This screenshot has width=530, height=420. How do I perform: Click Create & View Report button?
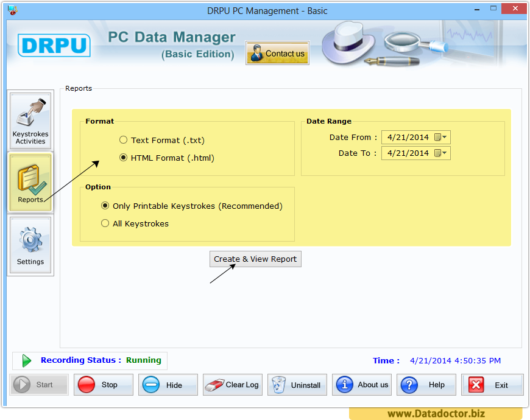click(x=255, y=259)
